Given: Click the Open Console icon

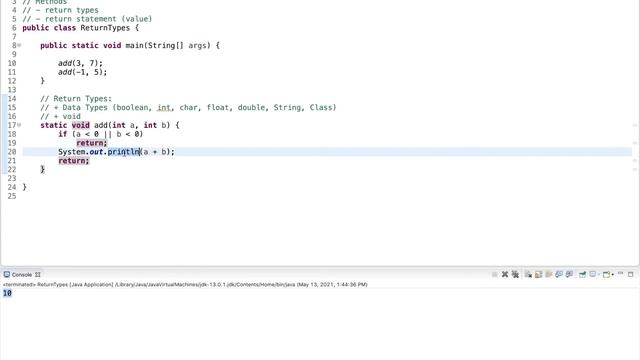Looking at the screenshot, I should pos(607,275).
